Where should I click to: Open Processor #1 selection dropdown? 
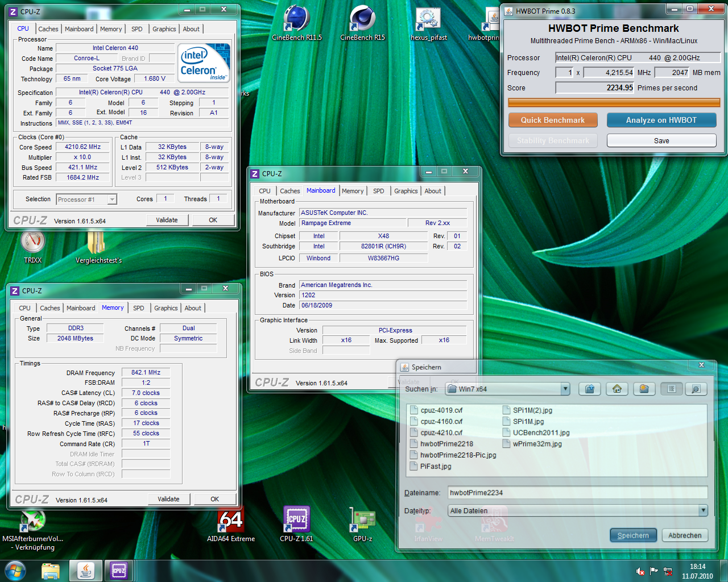[112, 199]
